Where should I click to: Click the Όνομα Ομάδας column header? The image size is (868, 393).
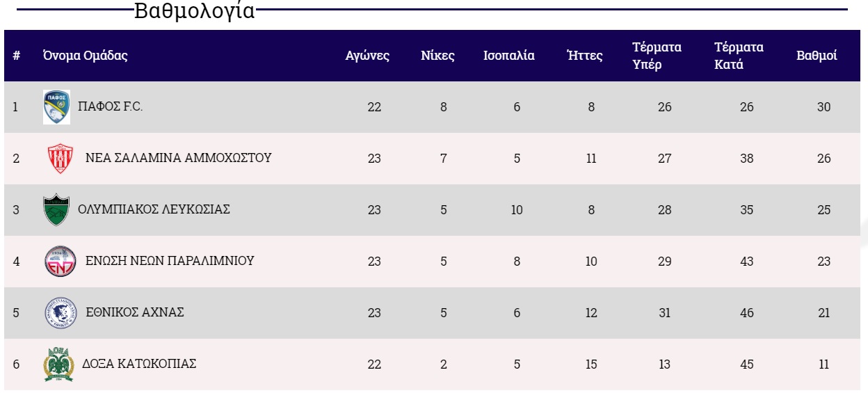coord(86,56)
